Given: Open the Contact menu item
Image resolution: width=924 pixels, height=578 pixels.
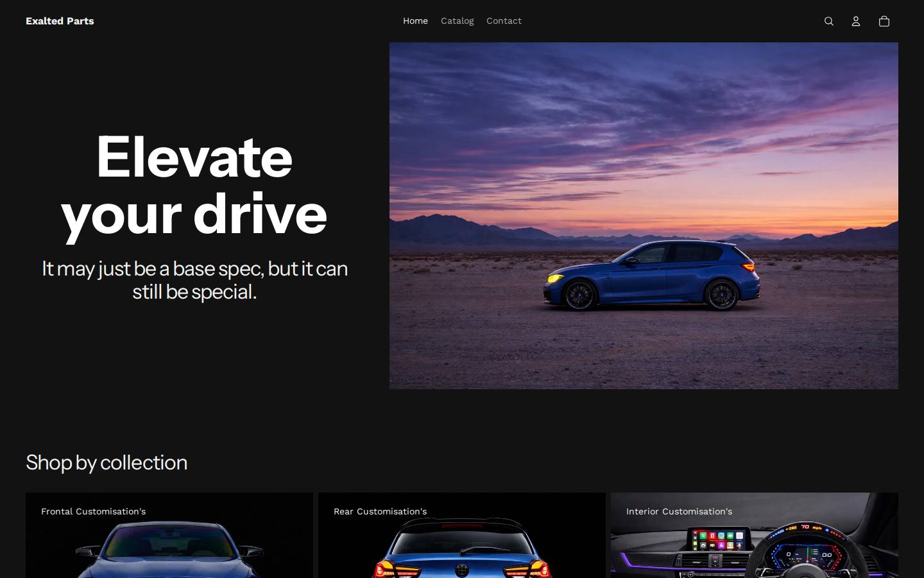Looking at the screenshot, I should point(504,21).
